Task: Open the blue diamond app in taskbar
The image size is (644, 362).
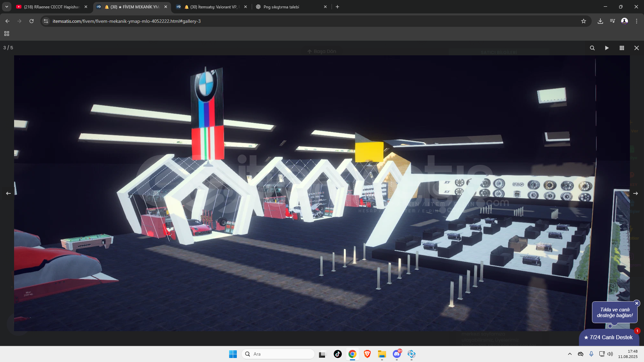Action: tap(412, 354)
